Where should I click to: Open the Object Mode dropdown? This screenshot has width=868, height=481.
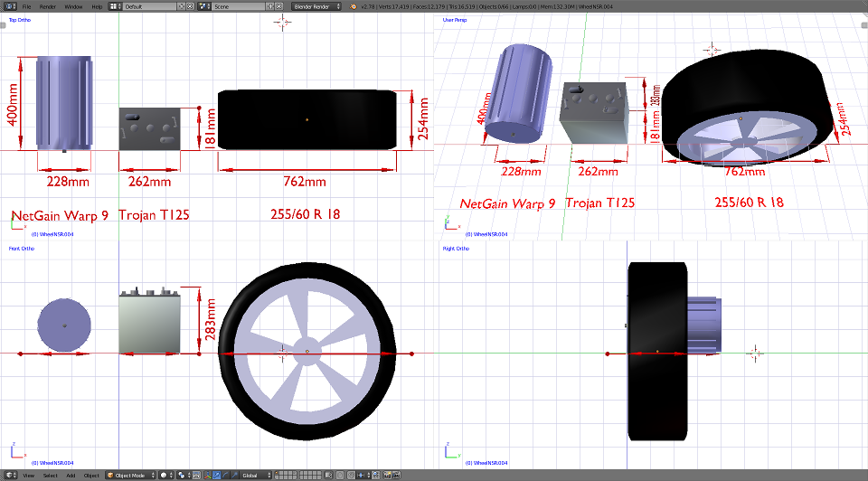point(131,475)
